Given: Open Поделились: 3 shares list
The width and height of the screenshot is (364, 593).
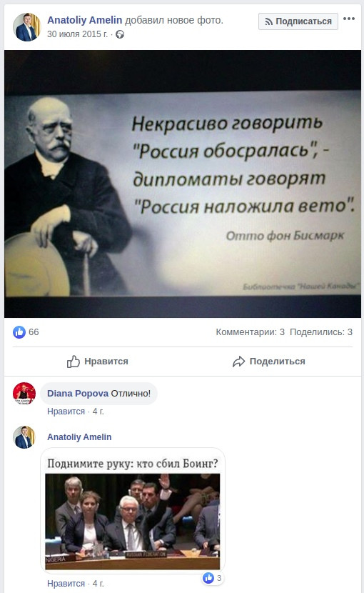Looking at the screenshot, I should 321,332.
